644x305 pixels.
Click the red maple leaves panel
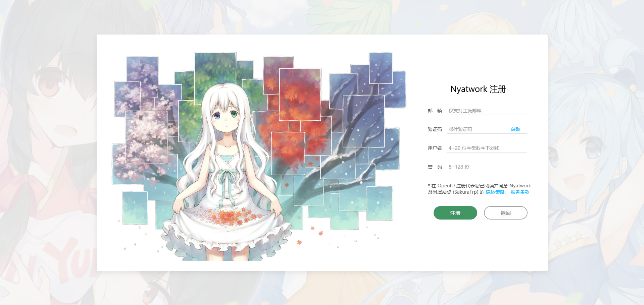coord(300,95)
